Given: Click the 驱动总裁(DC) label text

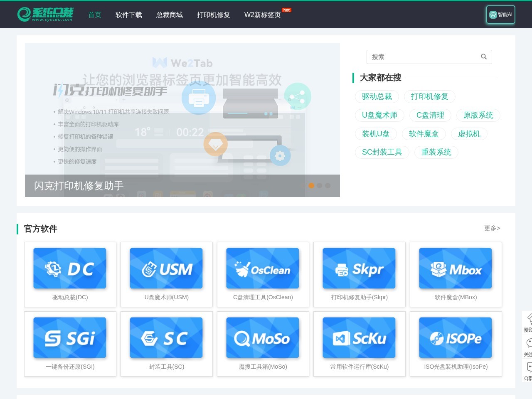Looking at the screenshot, I should (x=70, y=297).
